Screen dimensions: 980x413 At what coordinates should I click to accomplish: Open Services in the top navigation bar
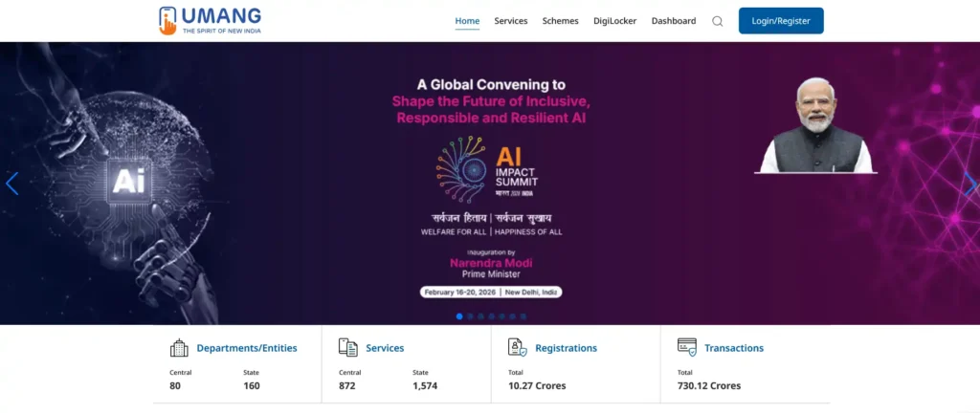point(511,21)
